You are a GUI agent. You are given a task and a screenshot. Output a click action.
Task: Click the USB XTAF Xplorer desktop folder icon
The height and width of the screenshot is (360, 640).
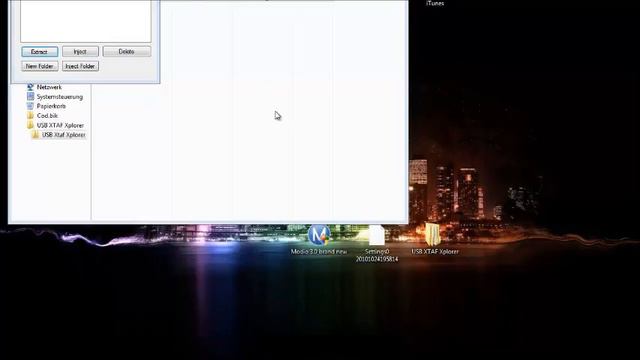click(x=433, y=234)
